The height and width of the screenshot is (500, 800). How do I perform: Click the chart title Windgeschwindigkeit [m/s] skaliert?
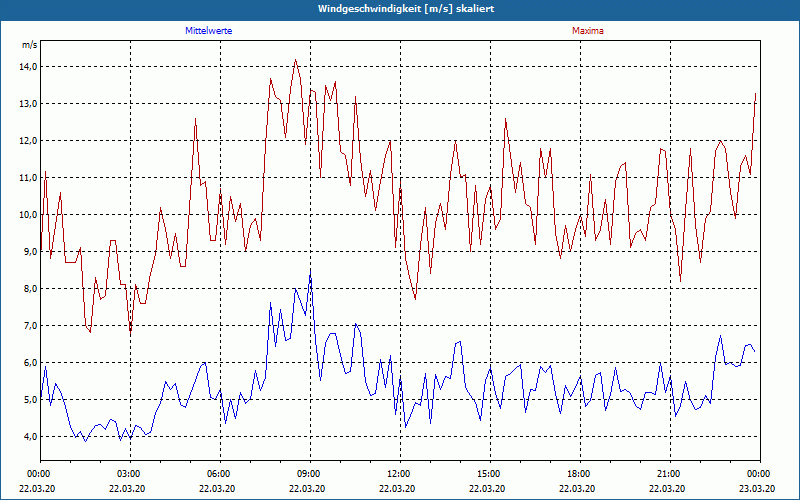pos(406,9)
